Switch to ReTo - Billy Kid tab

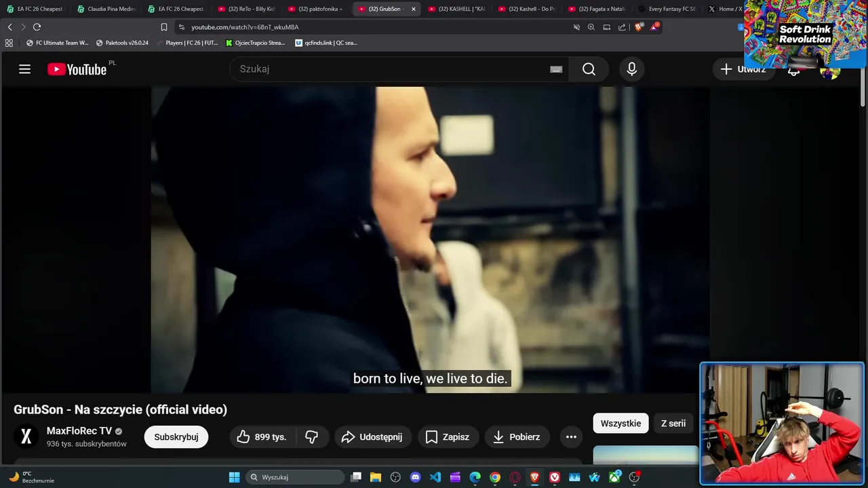tap(246, 9)
